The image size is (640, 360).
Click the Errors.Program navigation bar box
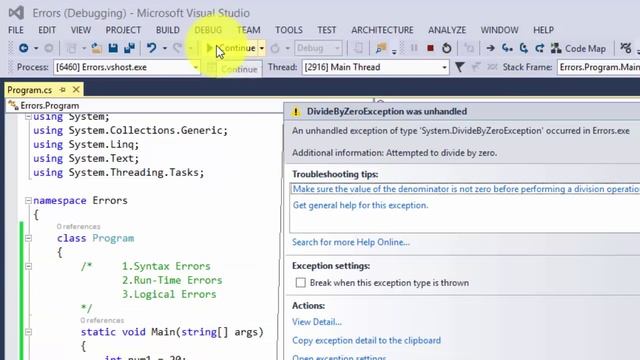144,106
